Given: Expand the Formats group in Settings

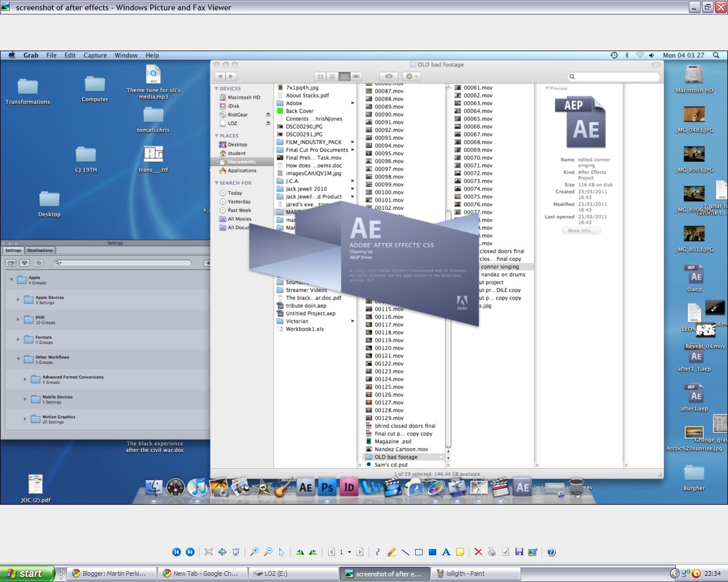Looking at the screenshot, I should click(x=18, y=339).
